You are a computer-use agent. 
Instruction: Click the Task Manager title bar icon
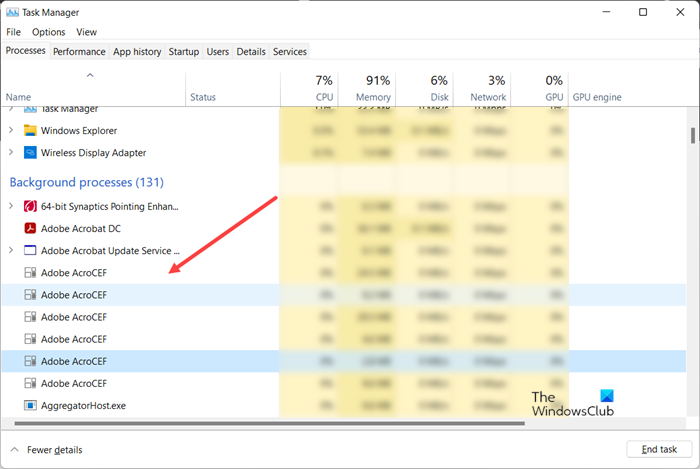pos(12,12)
